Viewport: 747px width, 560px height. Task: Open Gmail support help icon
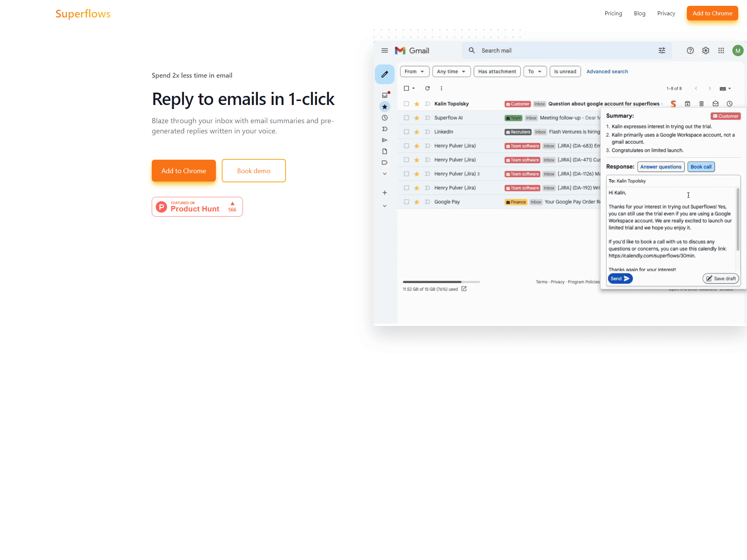(690, 51)
